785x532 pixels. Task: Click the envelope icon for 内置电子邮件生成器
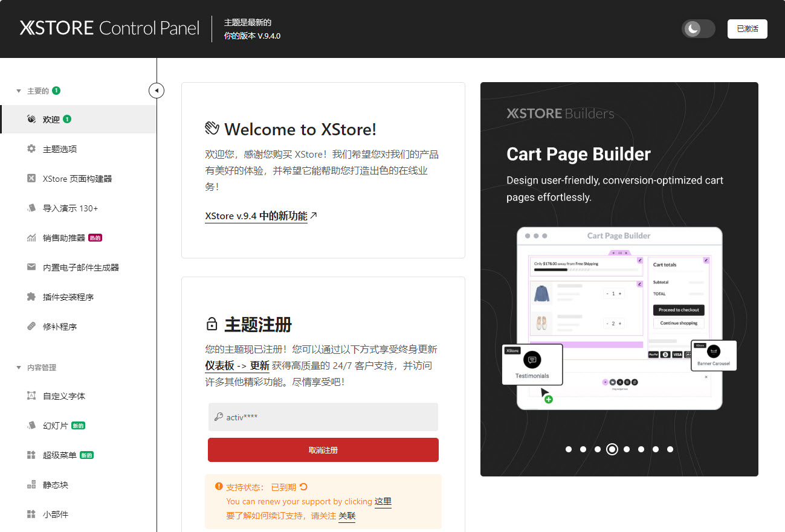tap(31, 267)
